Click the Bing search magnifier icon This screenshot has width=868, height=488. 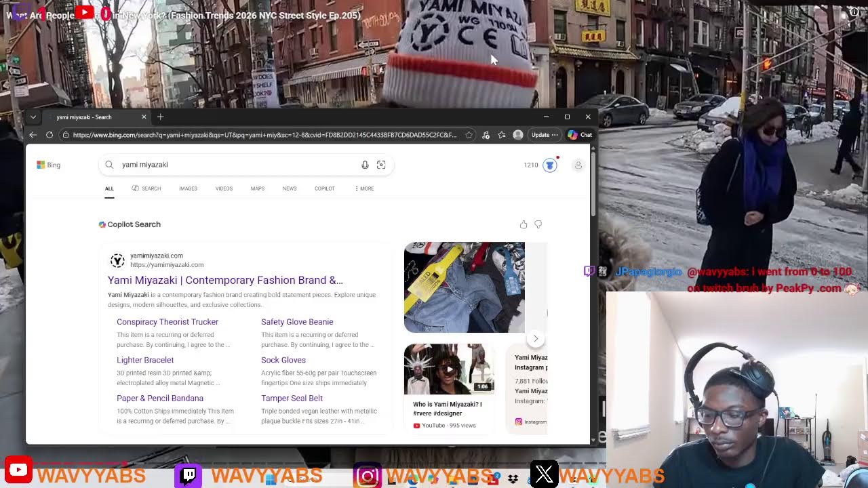point(109,165)
